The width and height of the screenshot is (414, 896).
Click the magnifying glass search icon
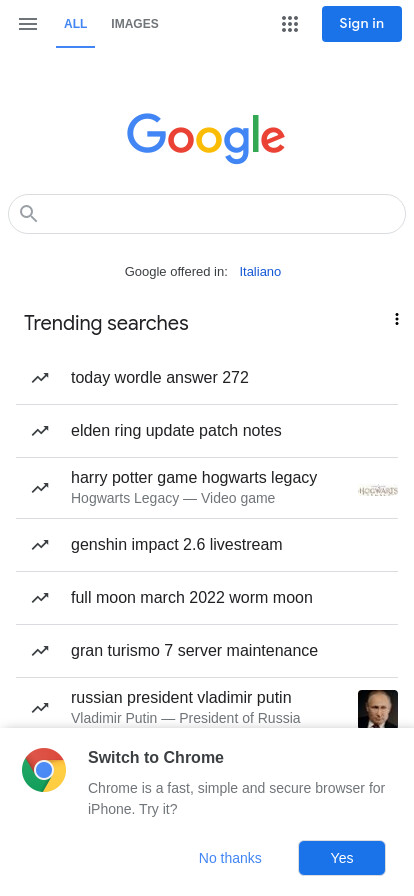pyautogui.click(x=29, y=214)
